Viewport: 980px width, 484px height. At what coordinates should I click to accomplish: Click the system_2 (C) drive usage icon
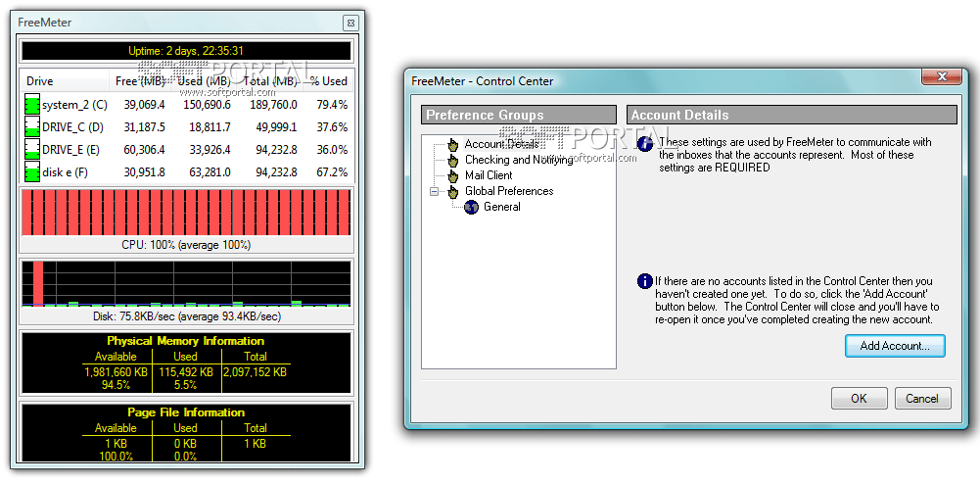click(32, 105)
